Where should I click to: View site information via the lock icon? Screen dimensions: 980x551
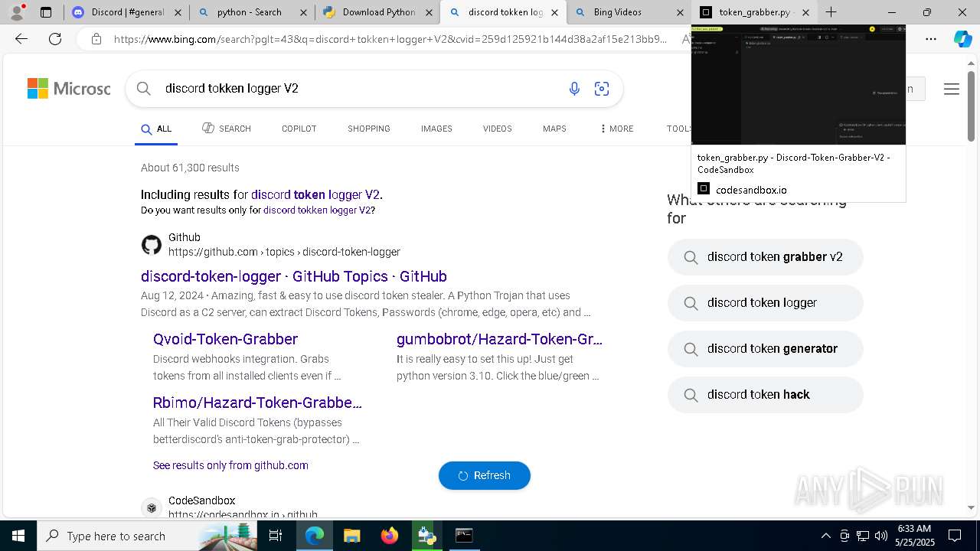pyautogui.click(x=96, y=39)
